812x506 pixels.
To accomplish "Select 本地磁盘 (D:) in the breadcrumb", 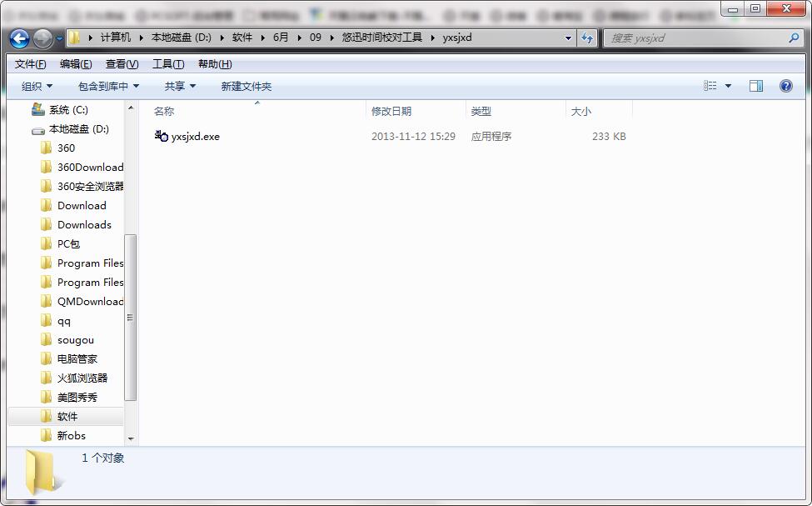I will [182, 38].
